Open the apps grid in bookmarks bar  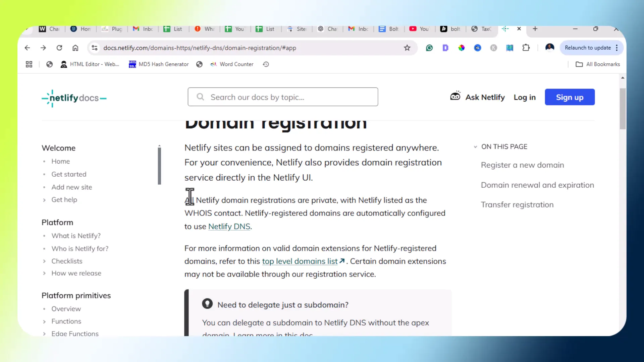tap(29, 64)
